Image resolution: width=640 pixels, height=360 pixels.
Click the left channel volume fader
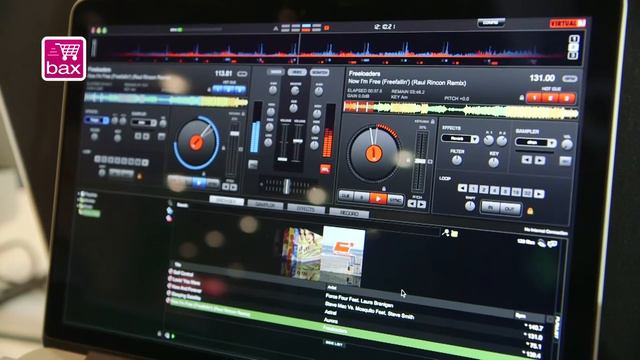click(x=282, y=158)
